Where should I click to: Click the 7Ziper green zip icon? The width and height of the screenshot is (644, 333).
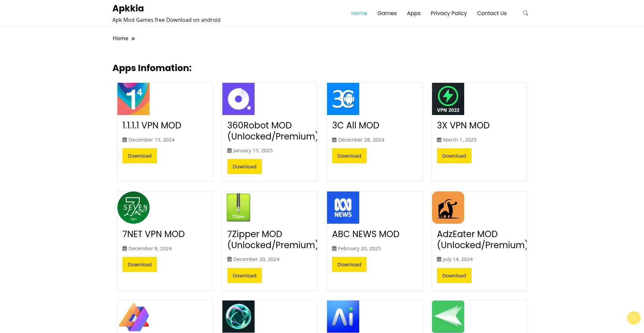[238, 208]
